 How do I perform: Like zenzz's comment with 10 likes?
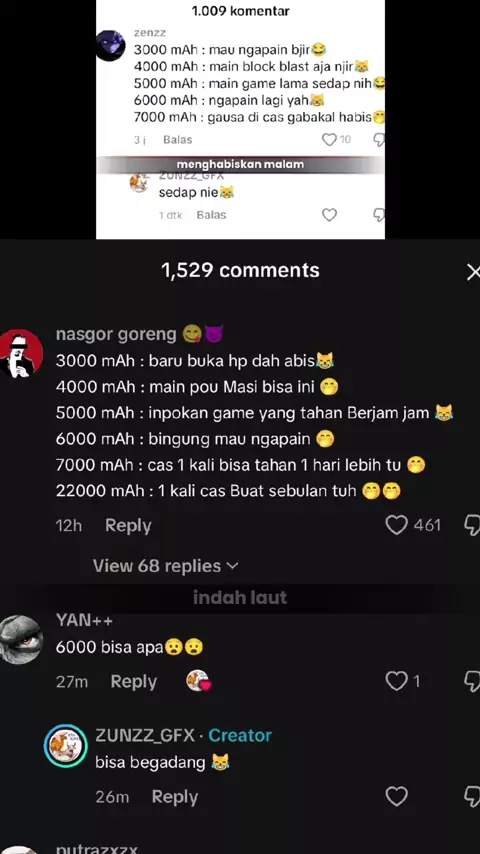[329, 140]
